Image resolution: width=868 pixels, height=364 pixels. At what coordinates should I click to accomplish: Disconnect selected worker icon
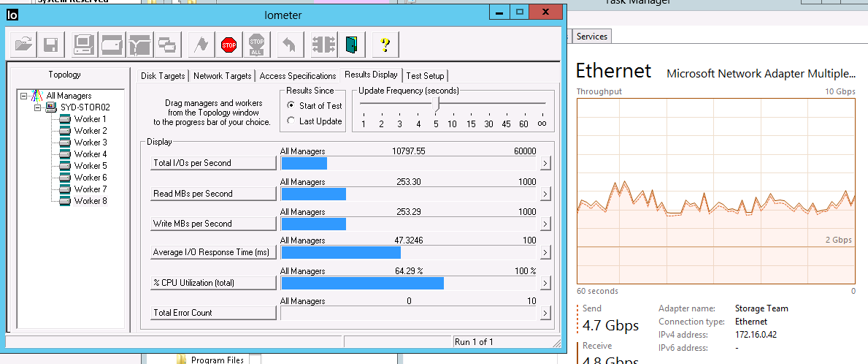(324, 45)
